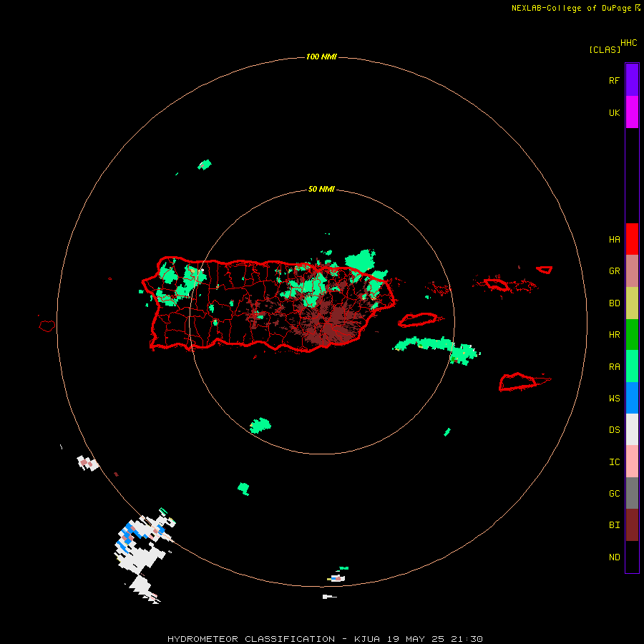644x644 pixels.
Task: Click the white DS legend swatch
Action: (632, 429)
